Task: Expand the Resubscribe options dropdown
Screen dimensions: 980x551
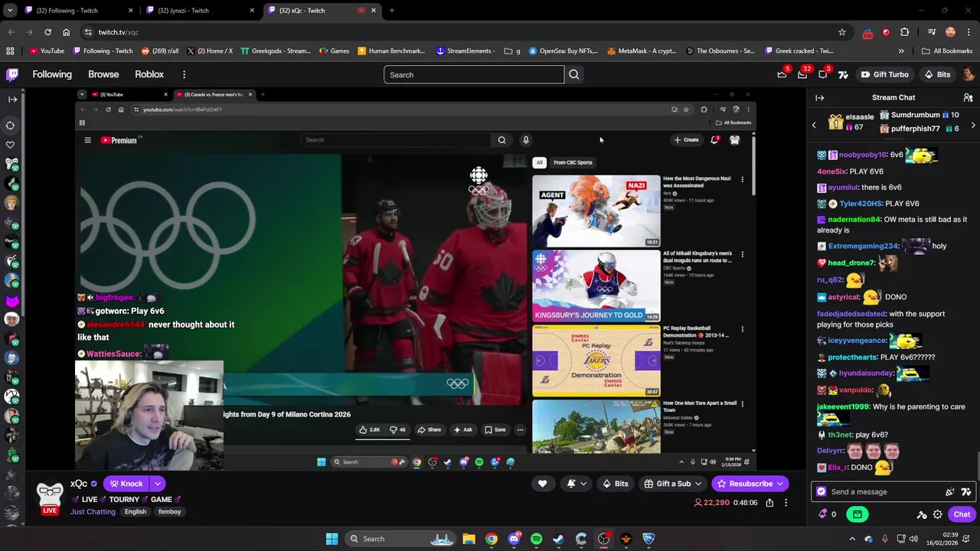Action: [780, 484]
